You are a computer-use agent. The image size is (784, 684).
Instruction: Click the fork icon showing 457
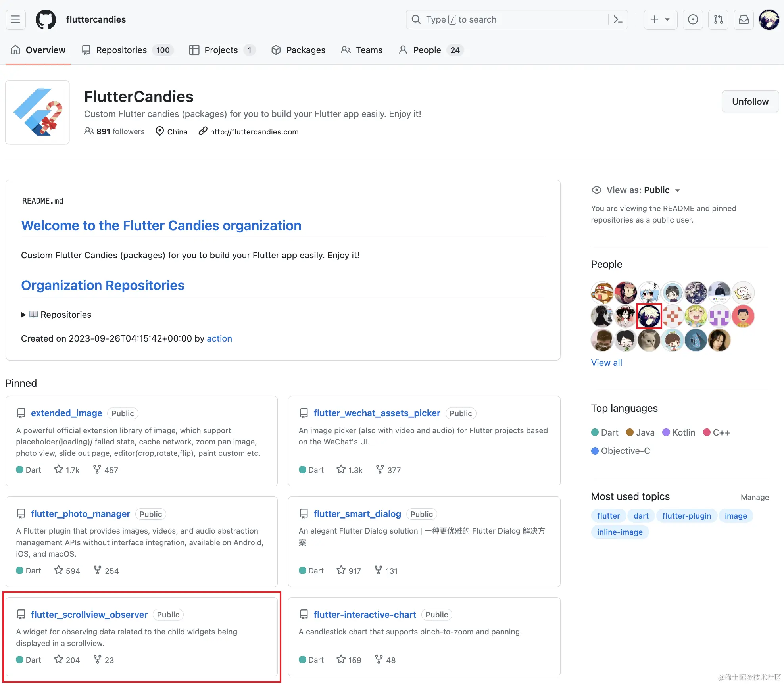(97, 469)
